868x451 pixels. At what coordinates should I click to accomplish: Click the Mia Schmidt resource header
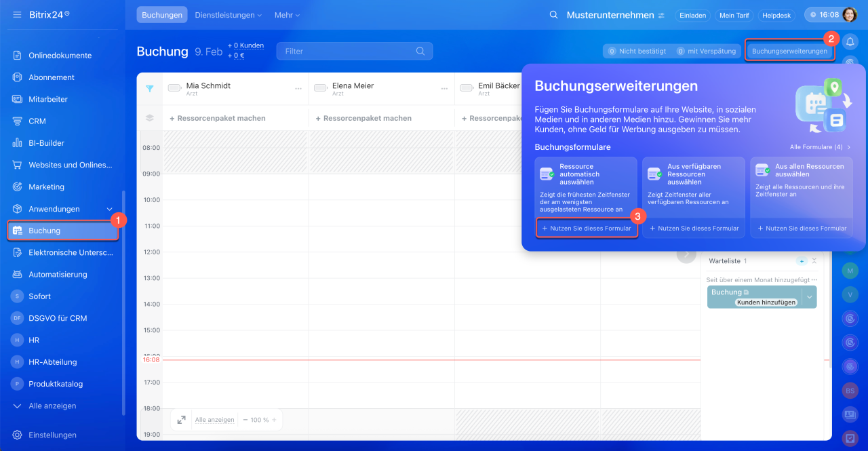pyautogui.click(x=235, y=89)
